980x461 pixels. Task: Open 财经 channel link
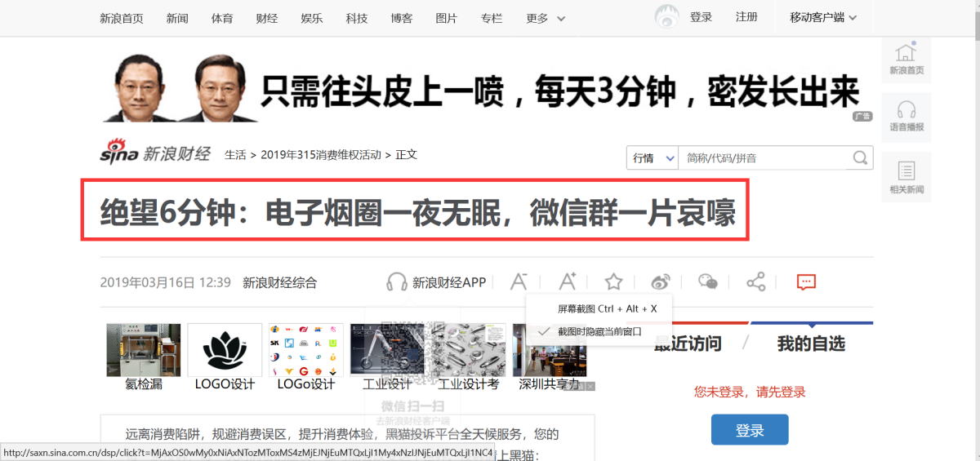pyautogui.click(x=267, y=18)
